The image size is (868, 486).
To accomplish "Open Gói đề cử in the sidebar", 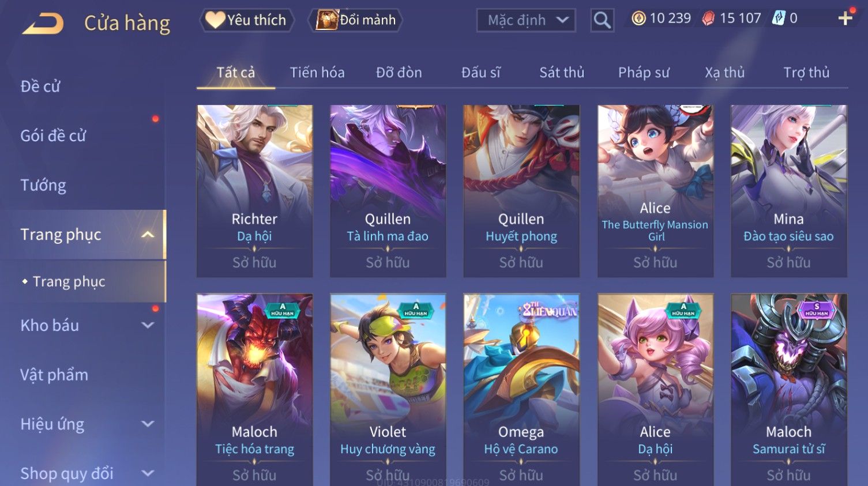I will [53, 136].
